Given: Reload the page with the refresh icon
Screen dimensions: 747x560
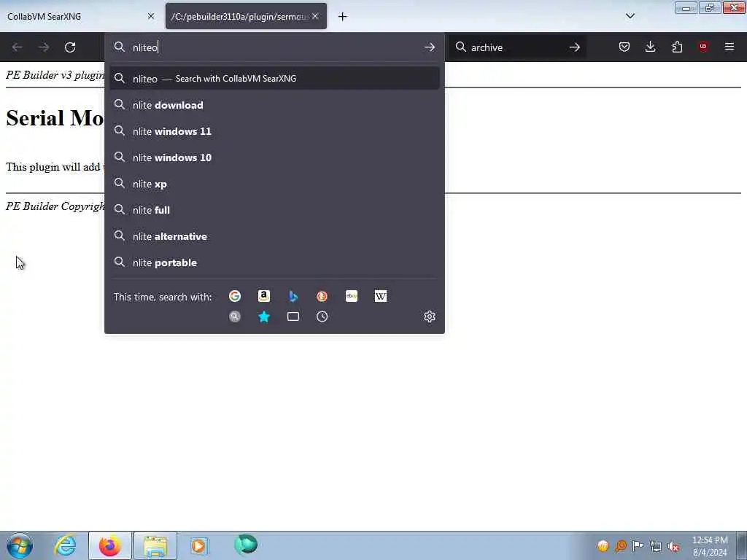Looking at the screenshot, I should (70, 47).
